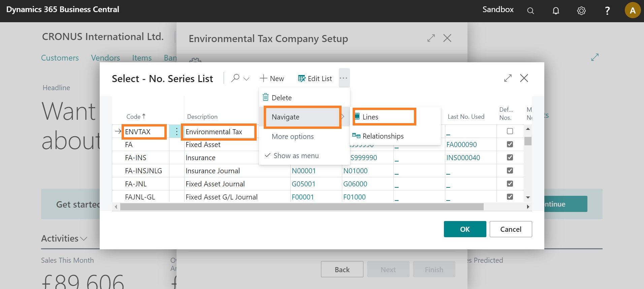Screen dimensions: 644x289
Task: Toggle Default Nos. checkbox for FA row
Action: 510,144
